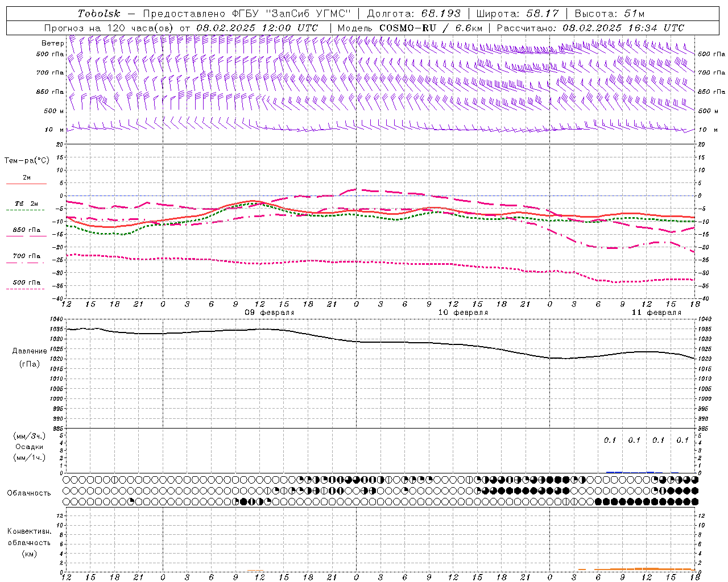The width and height of the screenshot is (728, 582).
Task: Click the Конвективн. label
Action: click(29, 531)
